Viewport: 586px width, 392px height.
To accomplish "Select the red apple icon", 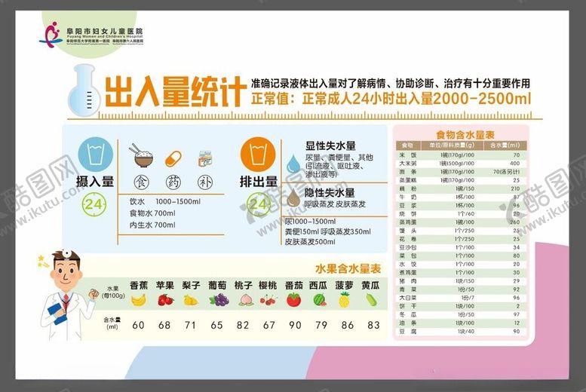I will coord(165,300).
